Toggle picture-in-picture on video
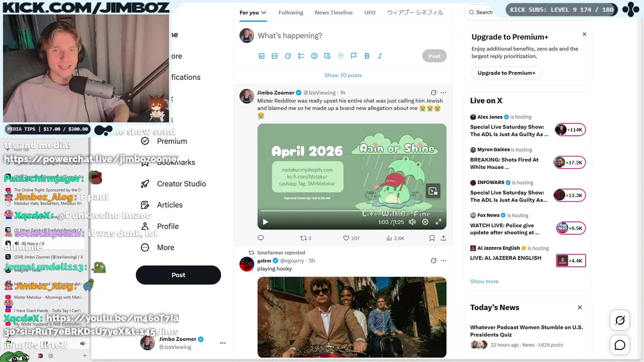The image size is (644, 362). (433, 191)
